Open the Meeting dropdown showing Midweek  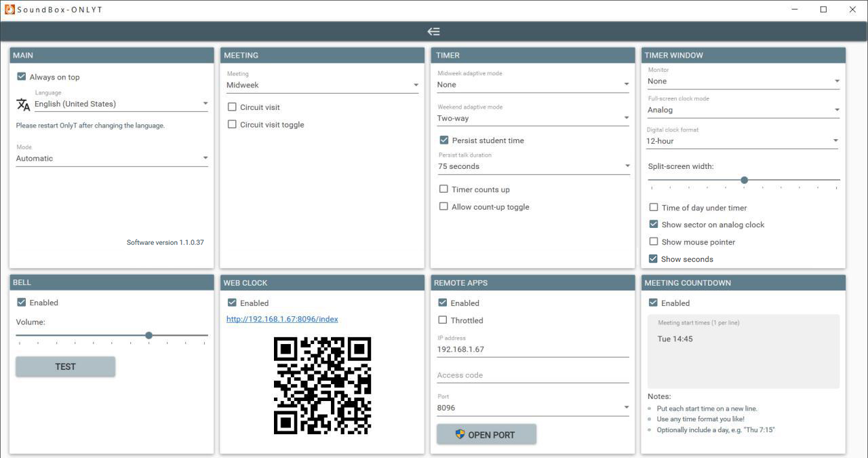coord(416,85)
